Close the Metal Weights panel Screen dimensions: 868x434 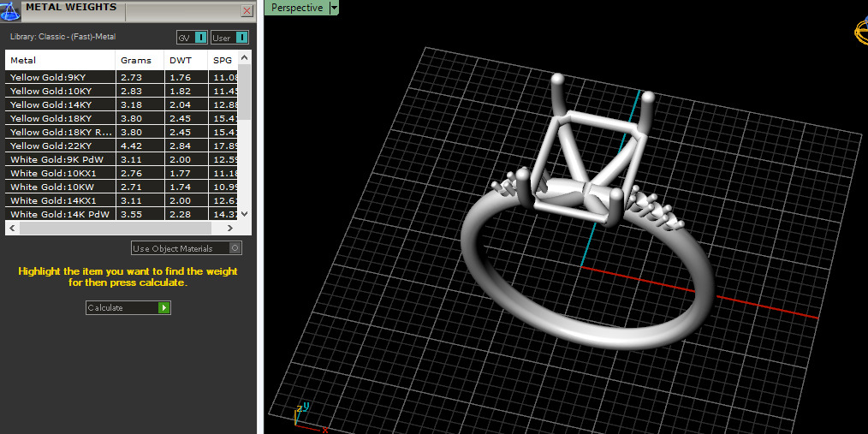tap(247, 10)
